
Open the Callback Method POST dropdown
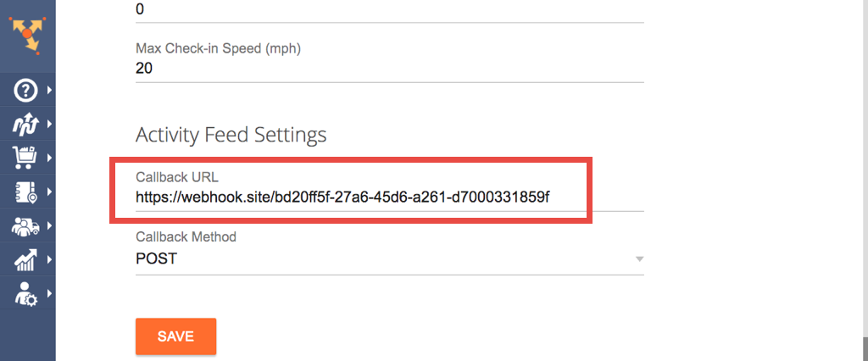click(x=390, y=258)
